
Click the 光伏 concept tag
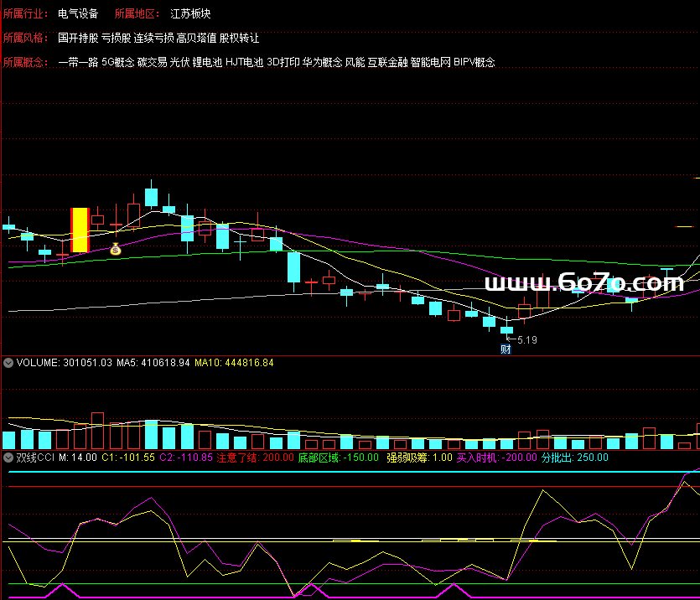[179, 62]
